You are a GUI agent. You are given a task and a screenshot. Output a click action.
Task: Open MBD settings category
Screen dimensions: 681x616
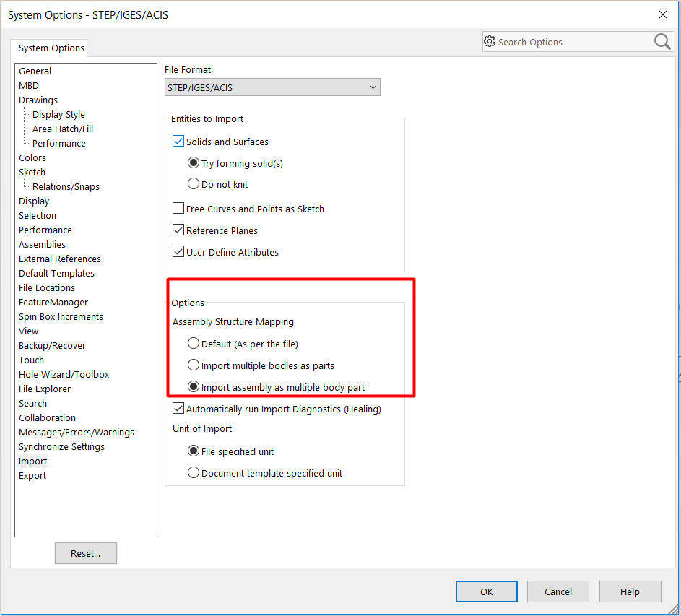[29, 86]
